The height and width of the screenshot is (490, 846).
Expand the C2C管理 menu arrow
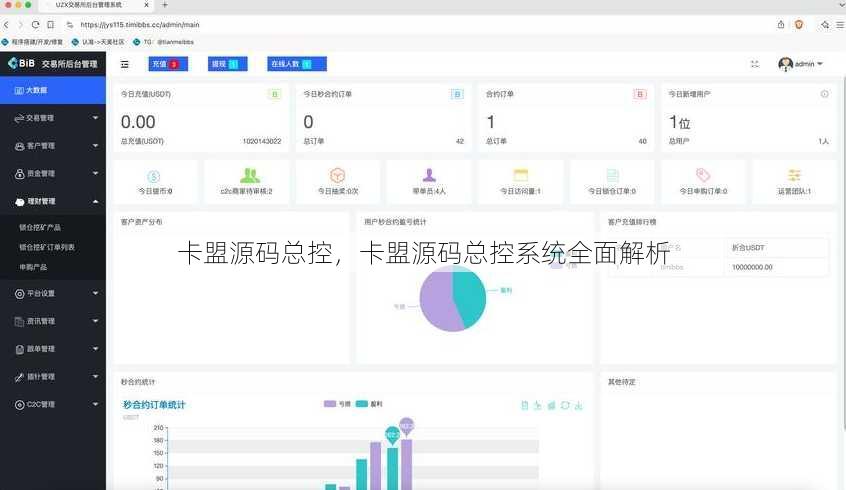point(95,404)
